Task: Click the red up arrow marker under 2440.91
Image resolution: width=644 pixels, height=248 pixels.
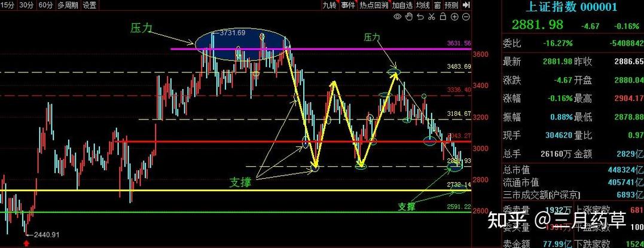Action: pyautogui.click(x=27, y=243)
